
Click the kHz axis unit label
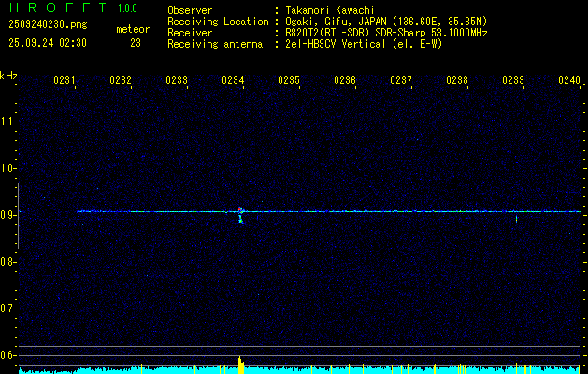pyautogui.click(x=8, y=76)
